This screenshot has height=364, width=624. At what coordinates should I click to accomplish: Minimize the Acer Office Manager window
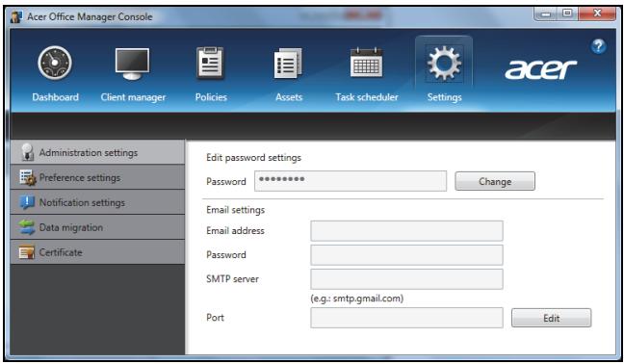[x=546, y=13]
